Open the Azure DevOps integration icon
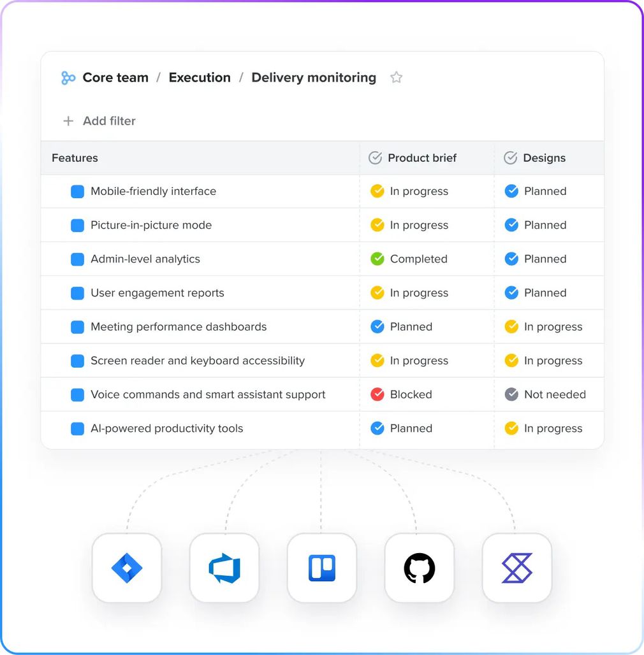This screenshot has width=644, height=655. pos(224,568)
